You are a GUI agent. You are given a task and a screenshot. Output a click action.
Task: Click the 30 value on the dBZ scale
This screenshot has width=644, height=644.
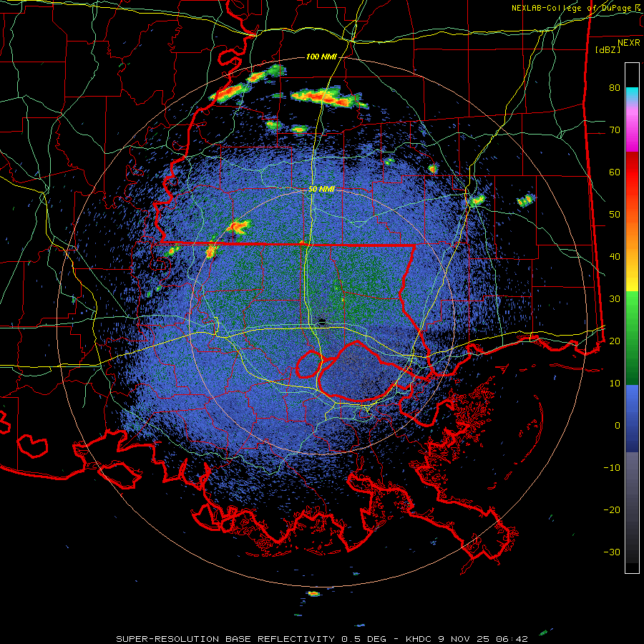click(x=615, y=298)
